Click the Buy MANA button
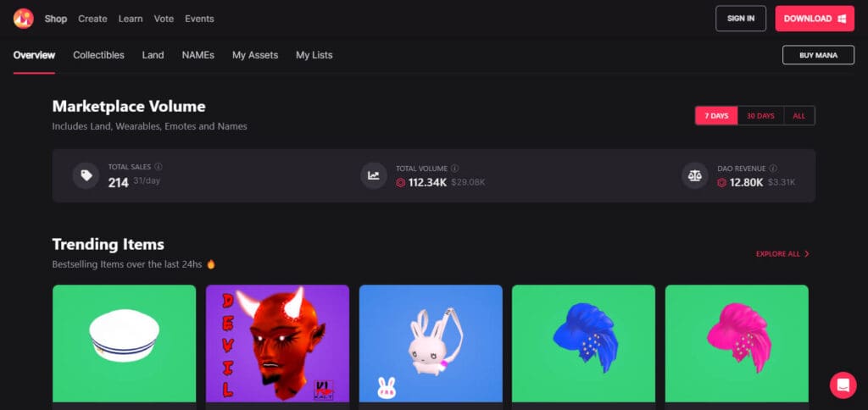The height and width of the screenshot is (410, 868). [818, 55]
